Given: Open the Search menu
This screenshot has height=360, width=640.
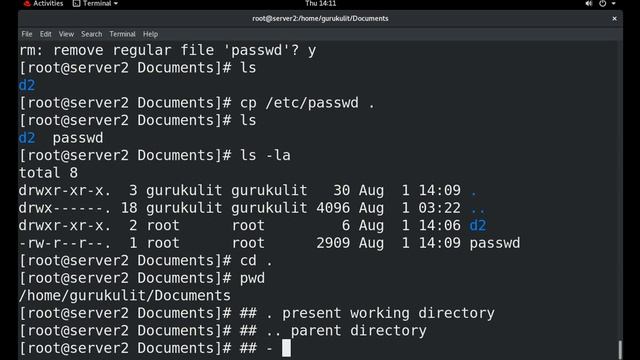Looking at the screenshot, I should pyautogui.click(x=91, y=34).
